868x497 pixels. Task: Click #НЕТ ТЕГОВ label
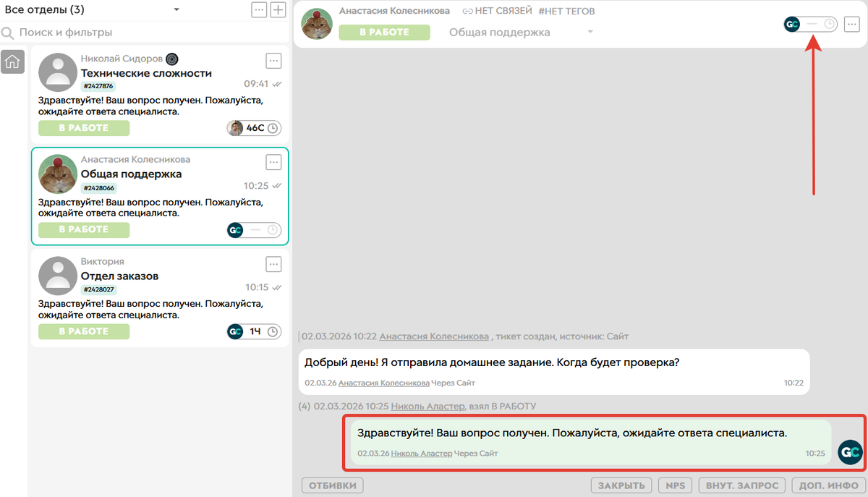point(566,11)
